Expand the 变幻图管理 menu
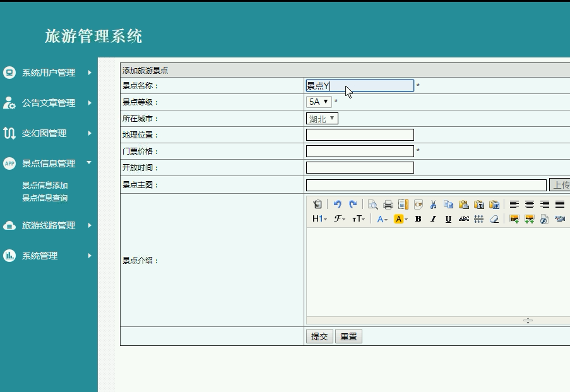 tap(49, 133)
